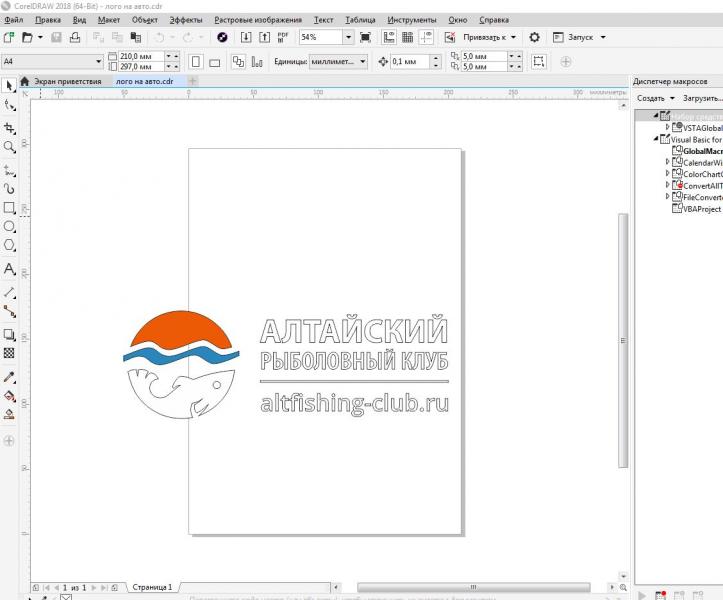The width and height of the screenshot is (723, 600).
Task: Click the Load (Загрузить) button
Action: (x=702, y=98)
